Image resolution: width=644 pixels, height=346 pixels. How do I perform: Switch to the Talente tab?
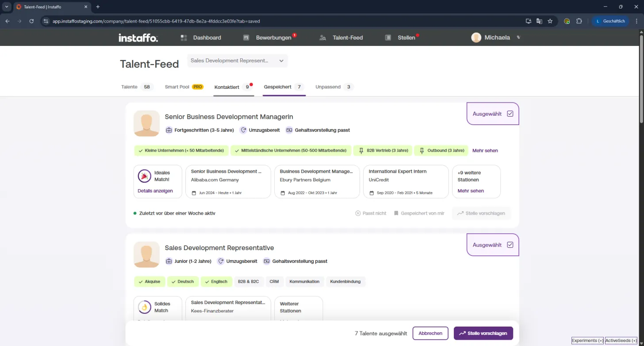pyautogui.click(x=137, y=87)
